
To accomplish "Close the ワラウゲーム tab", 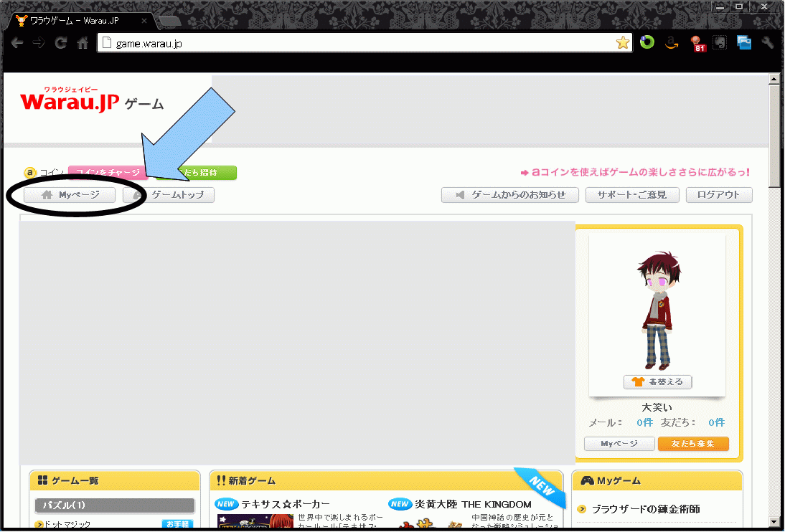I will pos(144,21).
